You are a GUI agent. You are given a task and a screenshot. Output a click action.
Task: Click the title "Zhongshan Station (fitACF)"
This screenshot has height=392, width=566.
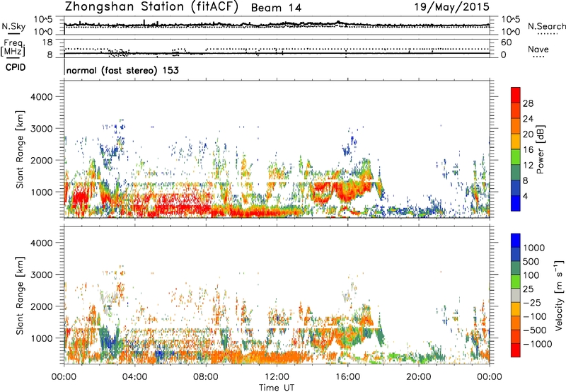click(152, 7)
